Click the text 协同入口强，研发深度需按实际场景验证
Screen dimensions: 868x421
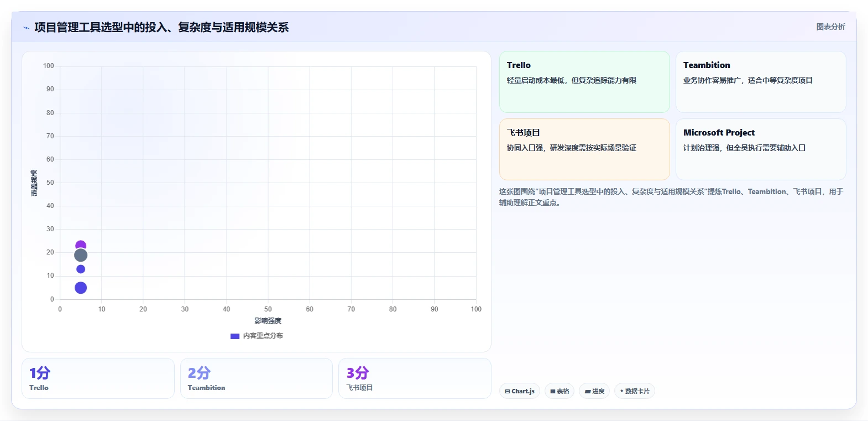click(x=572, y=148)
